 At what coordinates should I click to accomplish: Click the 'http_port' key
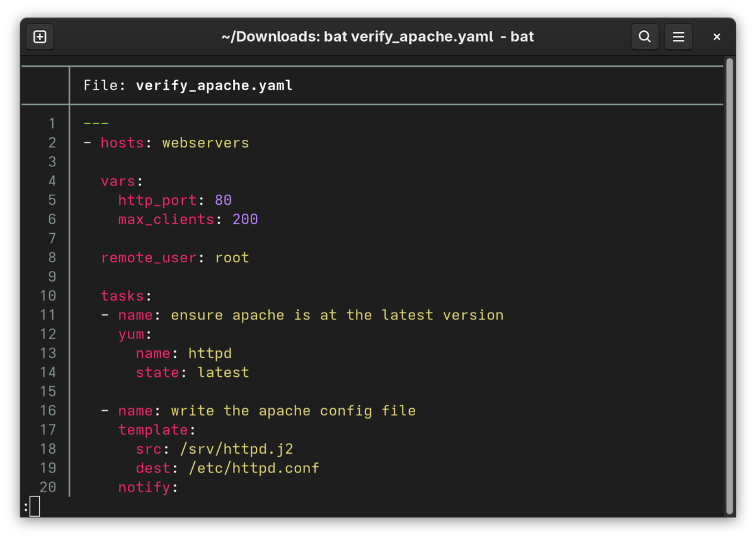point(157,200)
